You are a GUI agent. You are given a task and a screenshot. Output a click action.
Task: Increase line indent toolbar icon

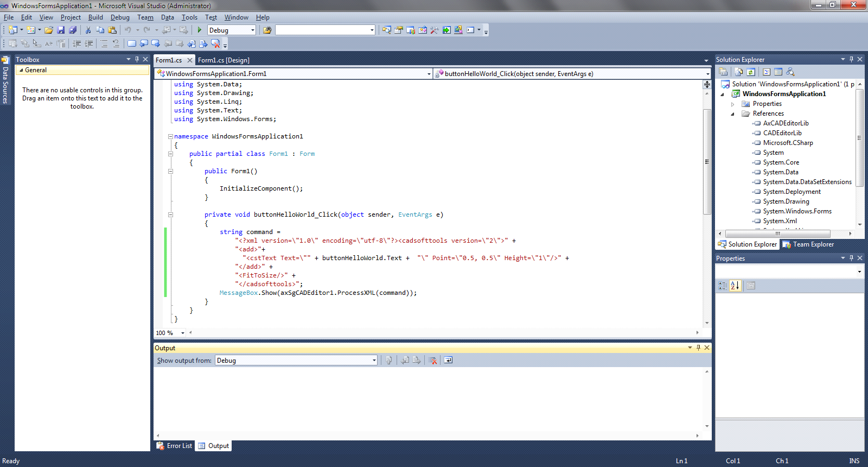coord(89,43)
